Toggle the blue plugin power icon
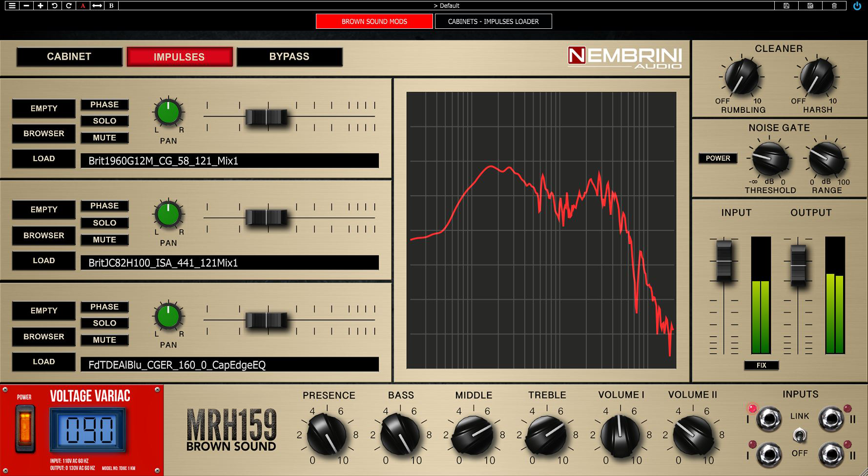The image size is (868, 476). tap(857, 6)
